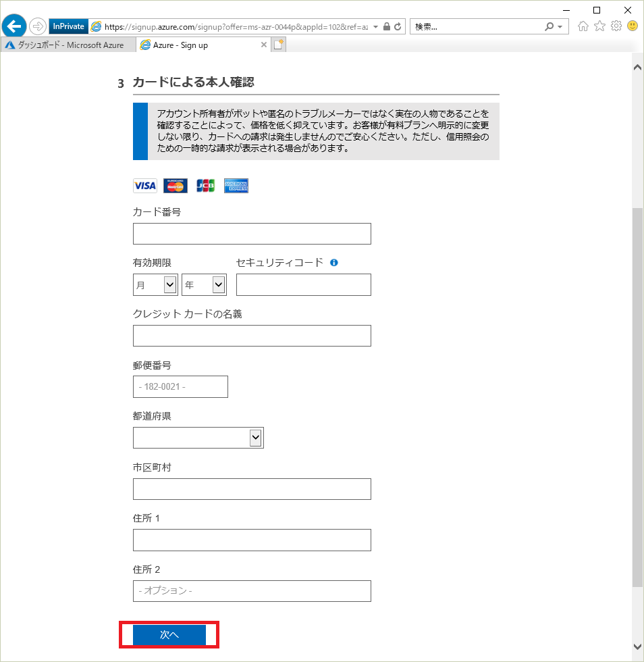
Task: Go to home page icon
Action: (x=583, y=26)
